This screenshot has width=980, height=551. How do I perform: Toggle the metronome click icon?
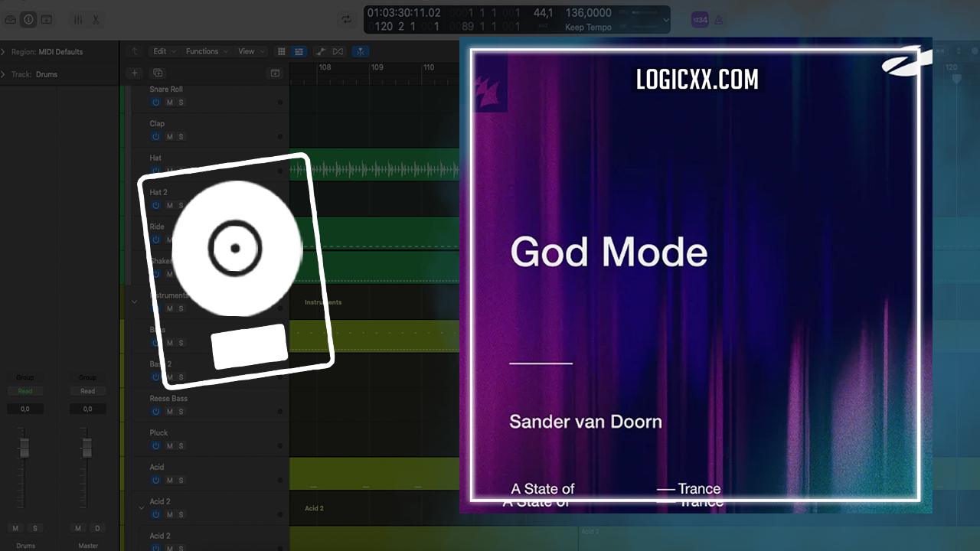point(720,20)
